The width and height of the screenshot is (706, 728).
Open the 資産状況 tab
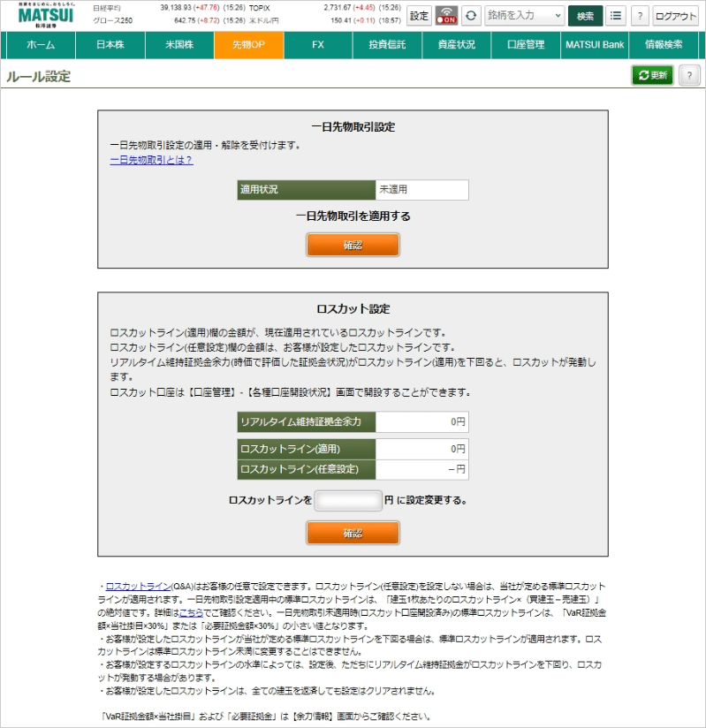point(457,45)
